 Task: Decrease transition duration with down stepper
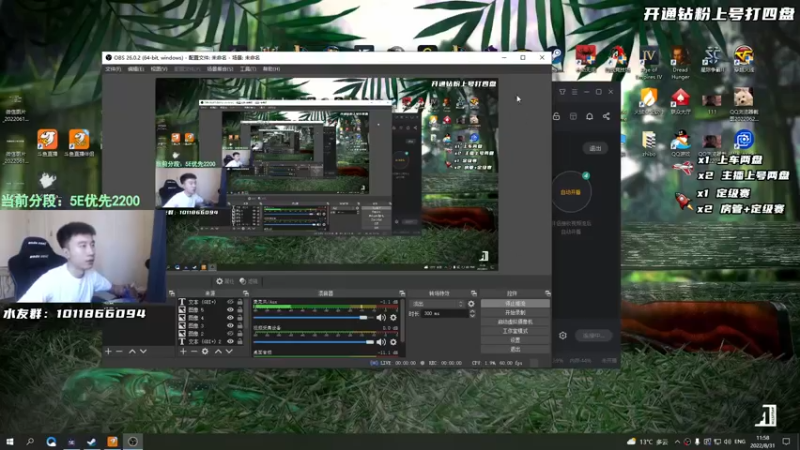point(472,316)
